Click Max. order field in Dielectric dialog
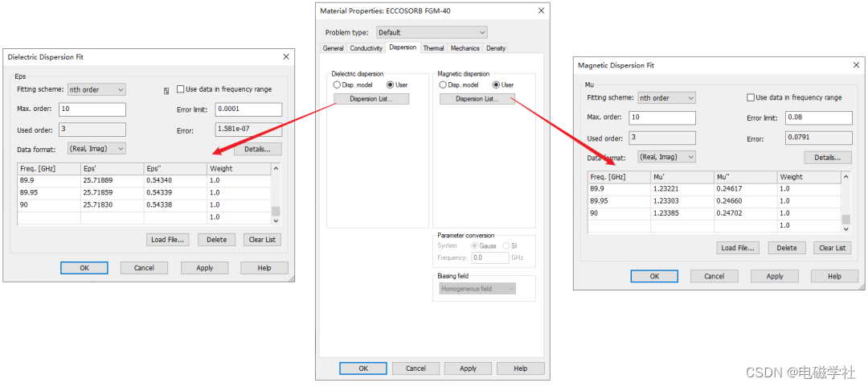 coord(92,109)
